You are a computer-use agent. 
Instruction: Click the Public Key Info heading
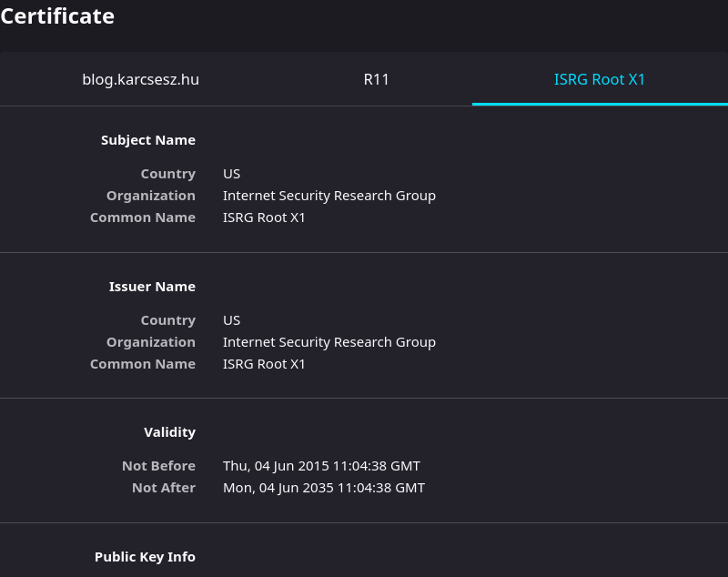coord(145,557)
